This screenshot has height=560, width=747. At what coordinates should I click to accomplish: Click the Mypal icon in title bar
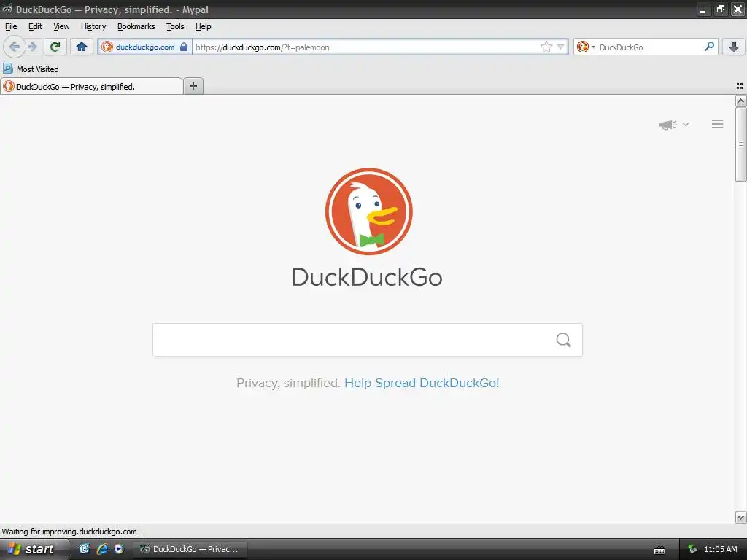[7, 9]
